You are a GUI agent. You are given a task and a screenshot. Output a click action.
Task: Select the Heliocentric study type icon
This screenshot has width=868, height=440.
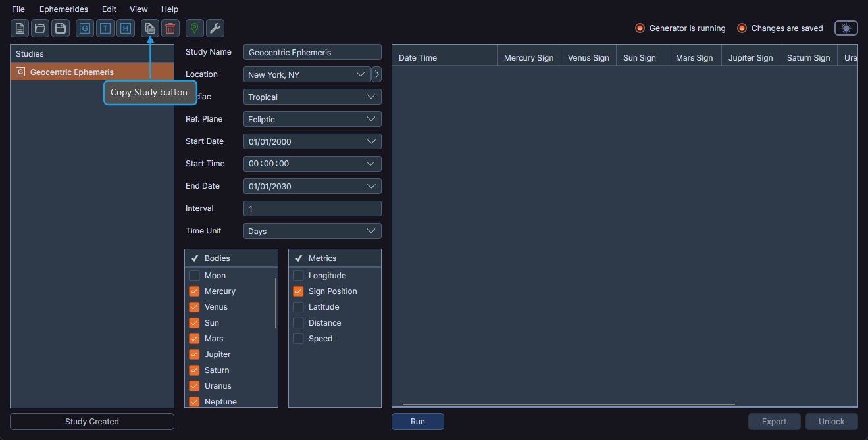(x=125, y=28)
